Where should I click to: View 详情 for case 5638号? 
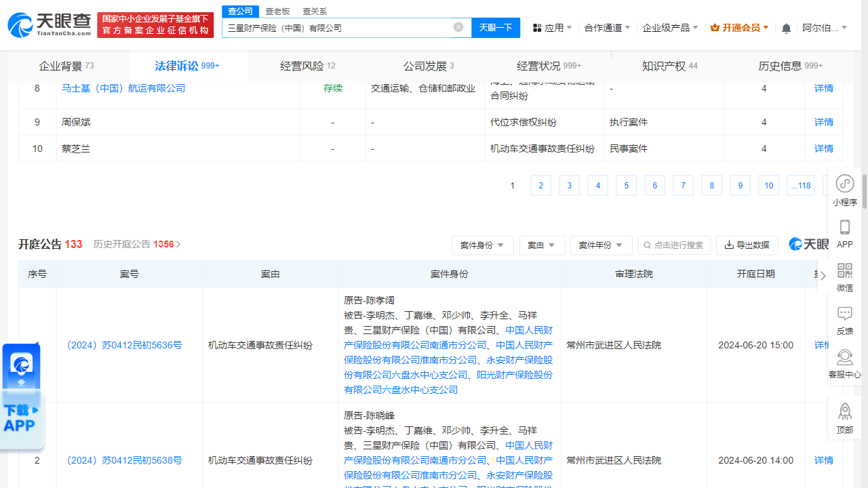[x=824, y=460]
